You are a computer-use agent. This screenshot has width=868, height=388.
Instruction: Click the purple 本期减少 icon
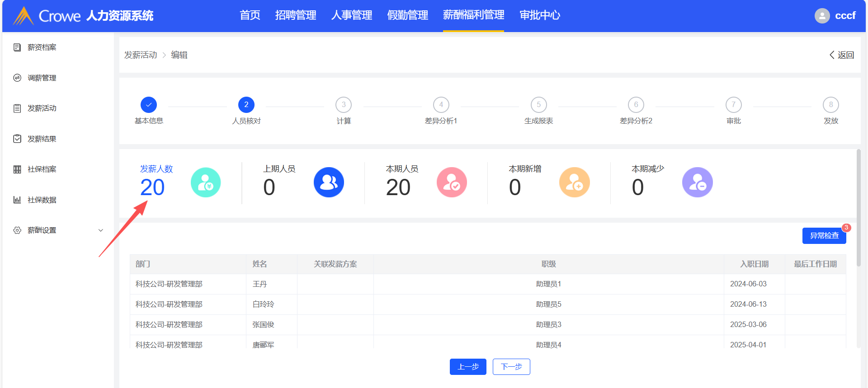[x=698, y=182]
